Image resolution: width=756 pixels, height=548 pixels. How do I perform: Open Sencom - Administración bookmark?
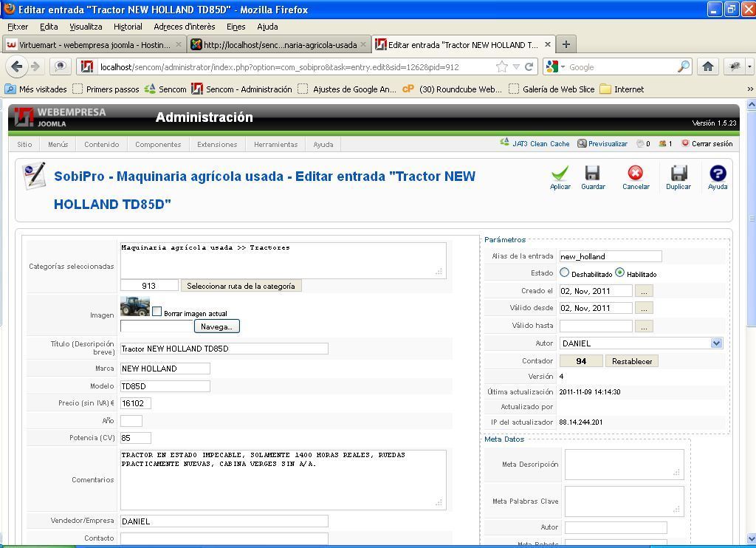point(241,89)
